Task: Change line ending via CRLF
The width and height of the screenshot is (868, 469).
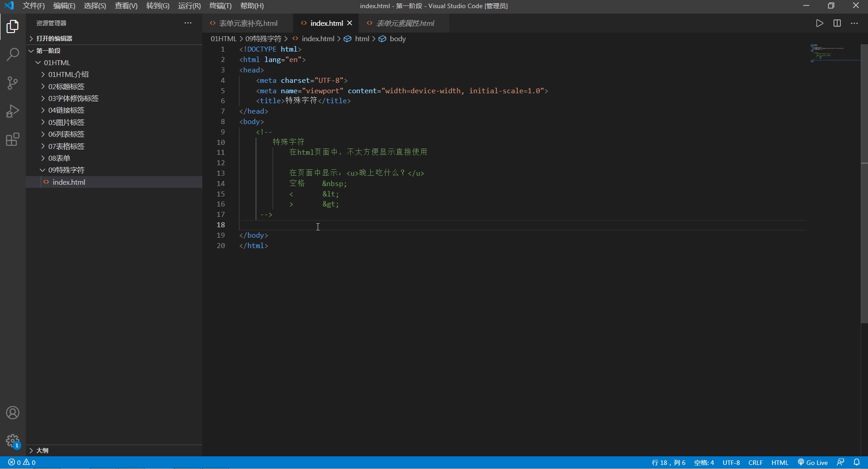Action: tap(756, 463)
